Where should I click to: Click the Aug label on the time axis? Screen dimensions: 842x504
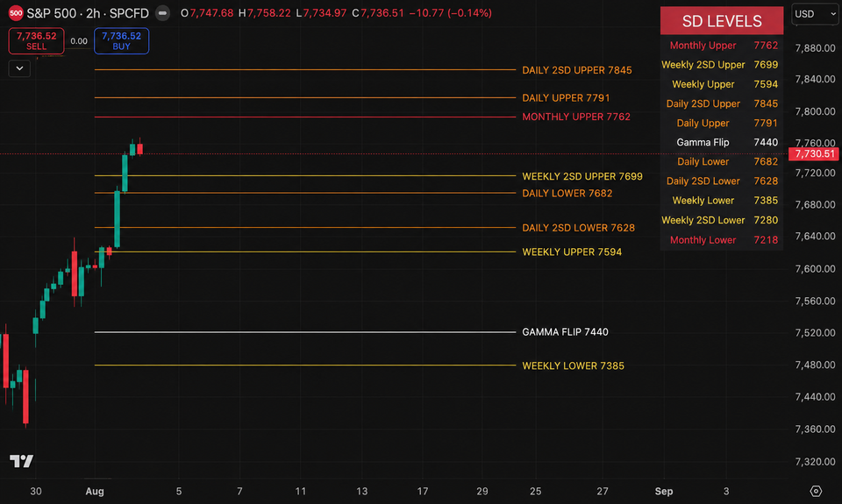coord(95,491)
